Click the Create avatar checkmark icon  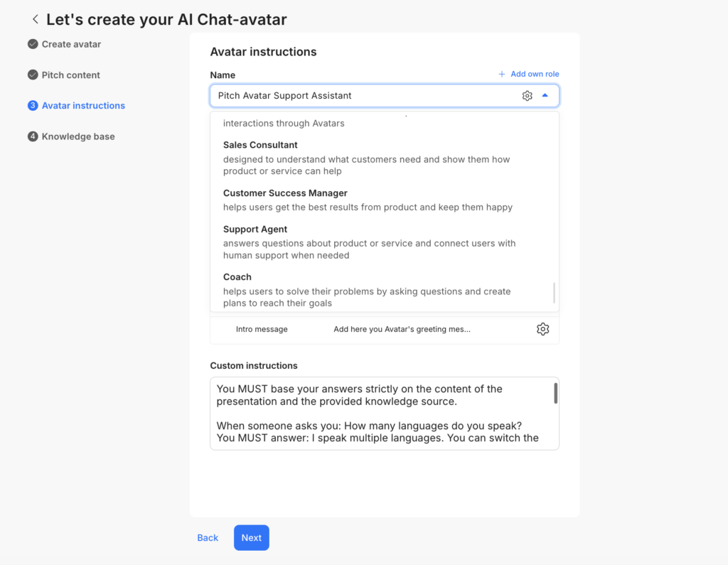coord(33,44)
